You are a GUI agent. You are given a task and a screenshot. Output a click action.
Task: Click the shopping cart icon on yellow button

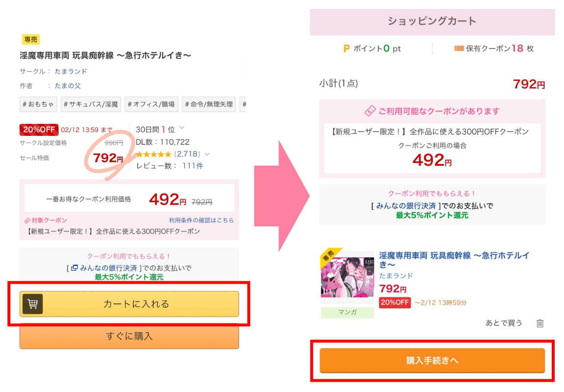click(x=33, y=304)
